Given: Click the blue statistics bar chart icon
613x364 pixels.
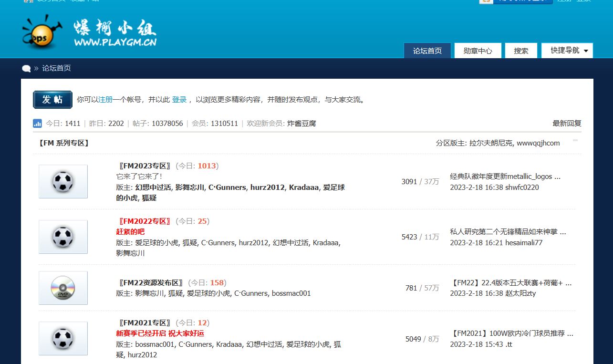Looking at the screenshot, I should (37, 124).
